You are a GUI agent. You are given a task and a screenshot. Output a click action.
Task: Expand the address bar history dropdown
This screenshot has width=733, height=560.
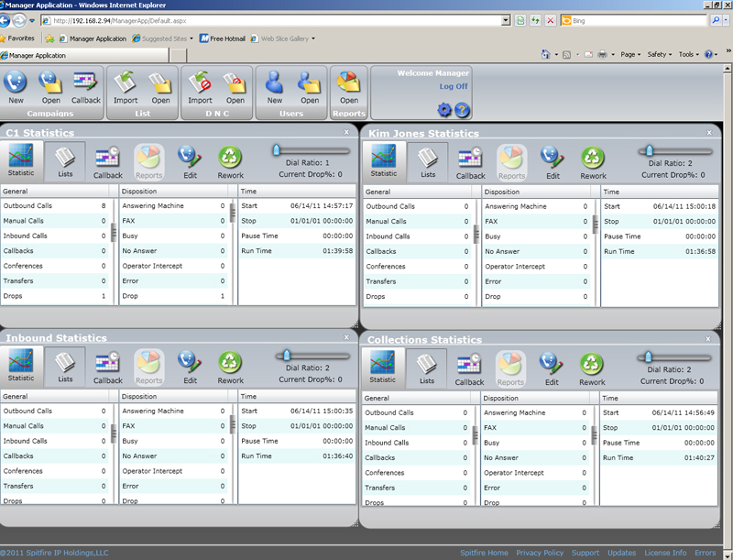coord(506,20)
